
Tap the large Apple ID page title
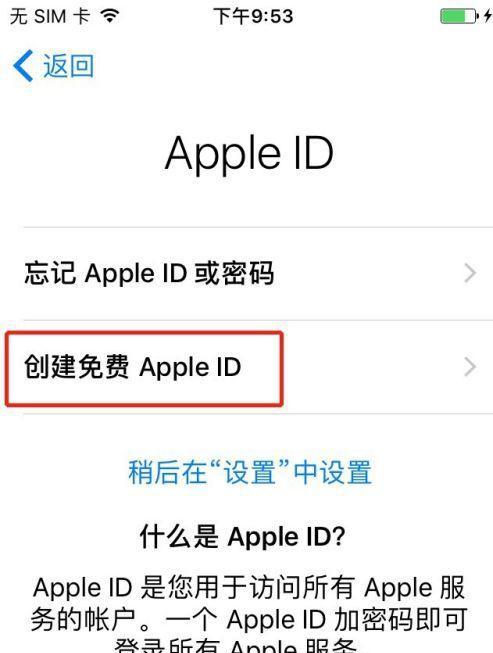[x=249, y=154]
